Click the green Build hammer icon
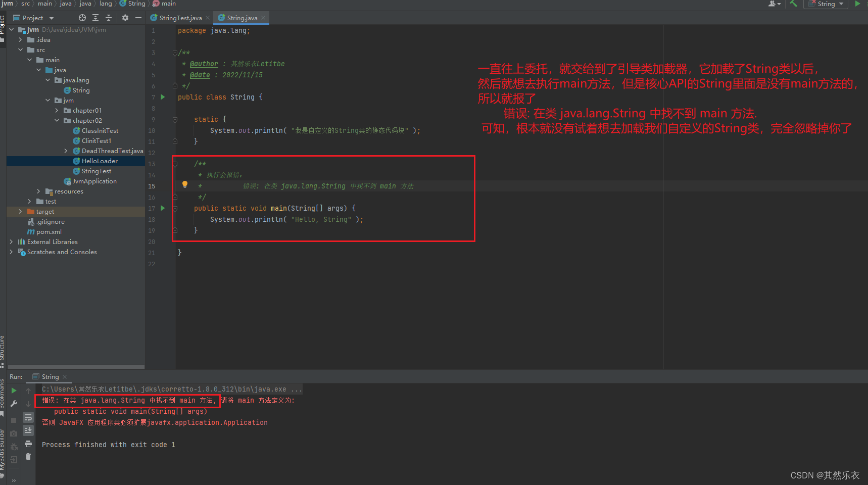The width and height of the screenshot is (868, 485). point(793,4)
